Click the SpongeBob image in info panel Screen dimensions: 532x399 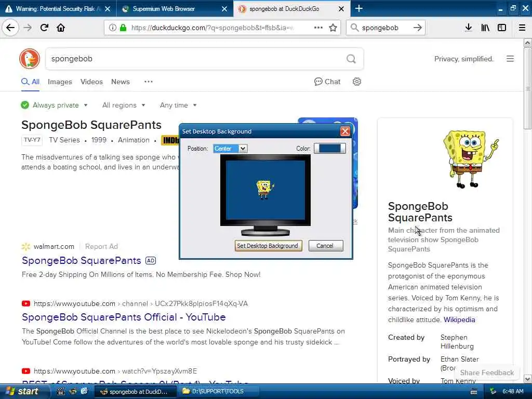[471, 159]
